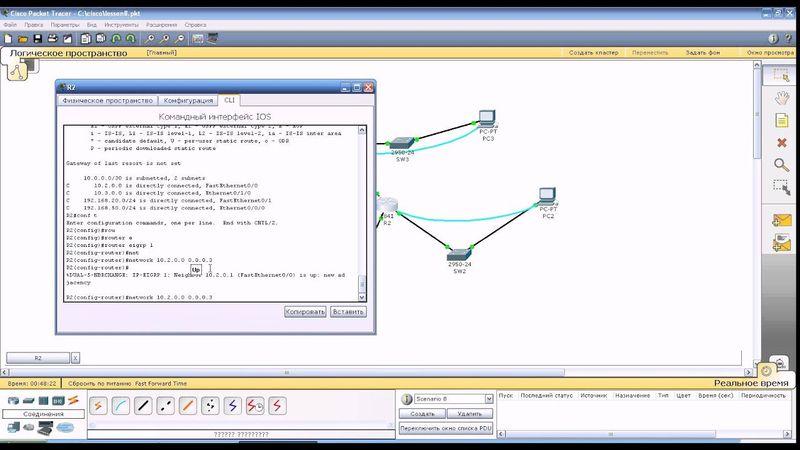
Task: Switch to Конфигурация tab in R2
Action: tap(188, 101)
